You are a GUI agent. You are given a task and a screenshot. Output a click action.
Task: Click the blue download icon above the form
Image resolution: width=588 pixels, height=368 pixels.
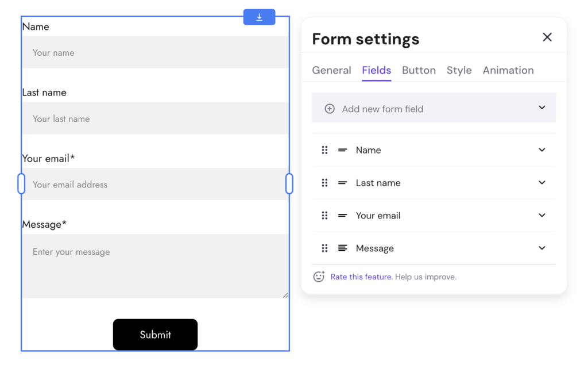(x=259, y=17)
